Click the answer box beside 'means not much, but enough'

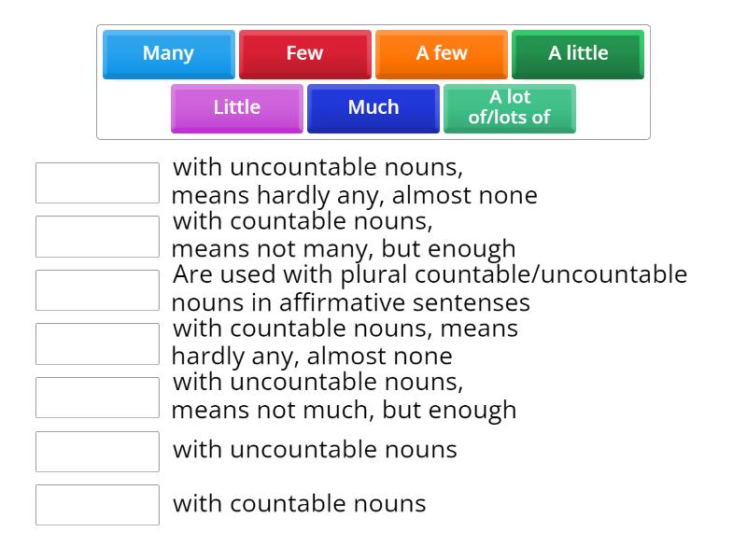tap(97, 398)
